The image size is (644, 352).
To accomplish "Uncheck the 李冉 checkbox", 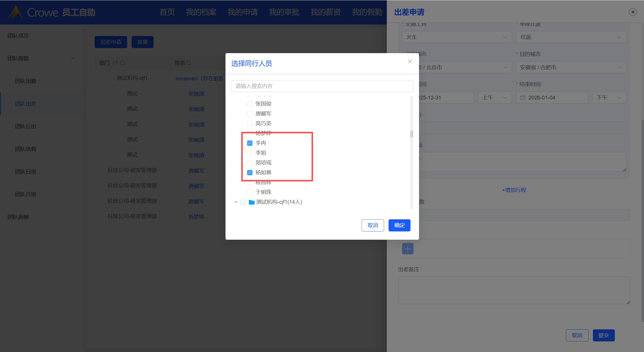I will click(250, 143).
